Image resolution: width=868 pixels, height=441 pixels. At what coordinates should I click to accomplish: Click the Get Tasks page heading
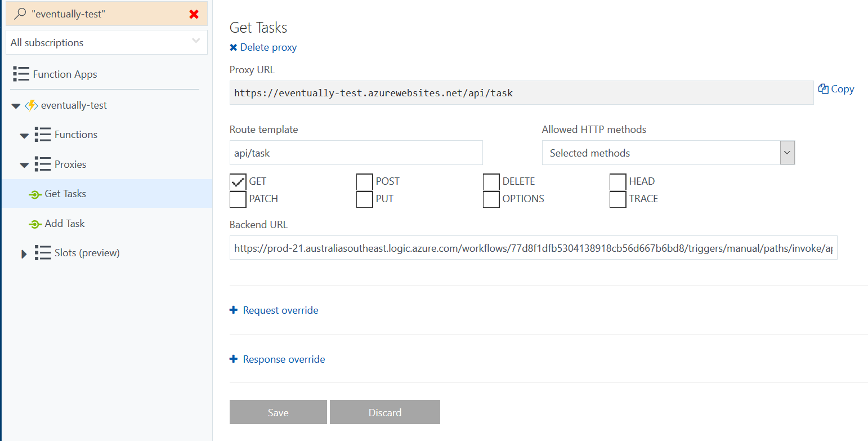(x=258, y=28)
